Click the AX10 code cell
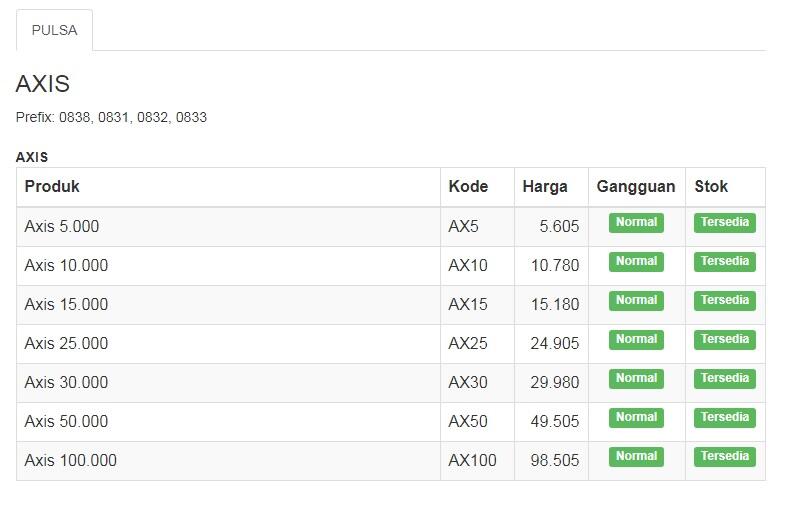This screenshot has width=791, height=508. point(477,266)
